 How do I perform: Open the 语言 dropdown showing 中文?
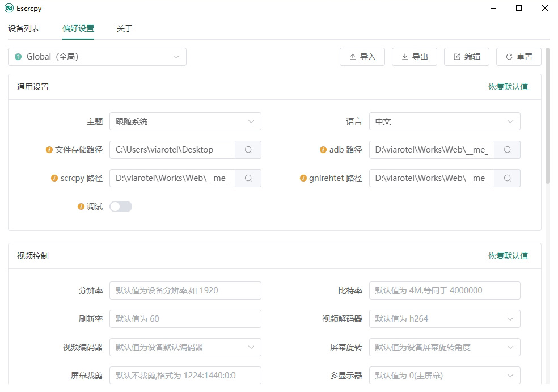pyautogui.click(x=445, y=121)
